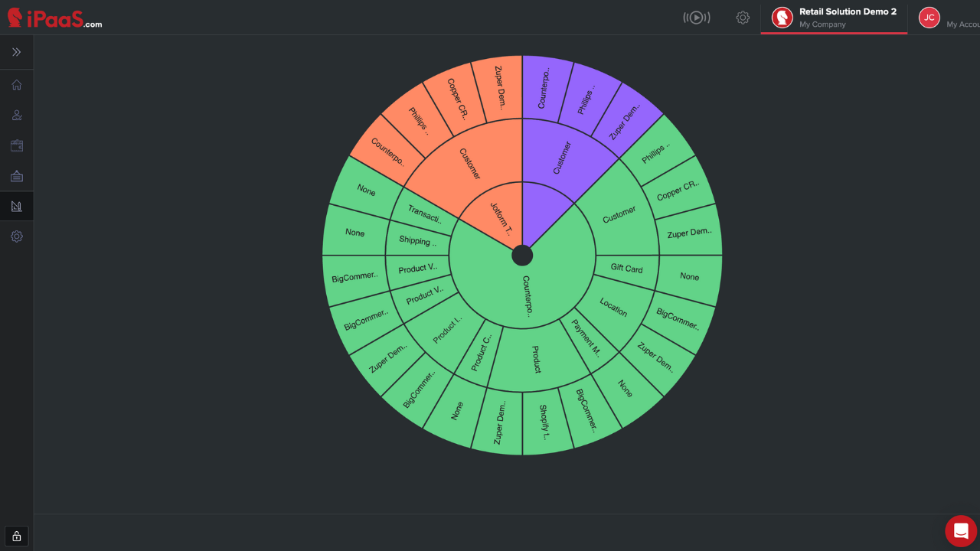Open the wallet icon in the sidebar
This screenshot has height=551, width=980.
pos(17,145)
